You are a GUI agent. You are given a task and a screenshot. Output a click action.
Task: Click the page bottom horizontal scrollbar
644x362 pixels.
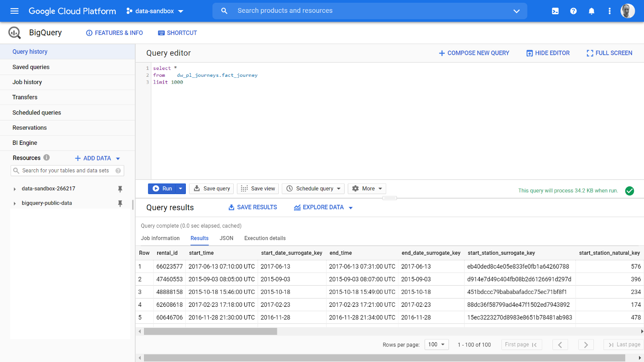(385, 358)
